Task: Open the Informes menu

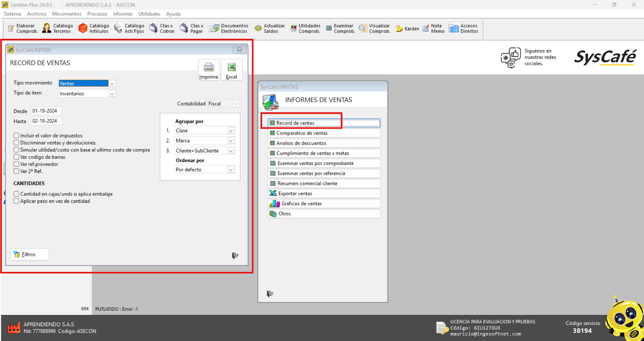Action: pos(122,14)
